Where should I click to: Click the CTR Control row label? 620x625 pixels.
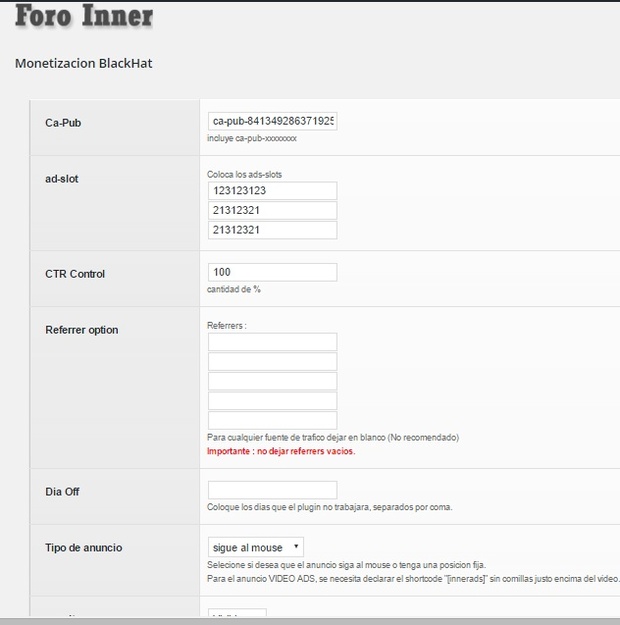pos(75,274)
